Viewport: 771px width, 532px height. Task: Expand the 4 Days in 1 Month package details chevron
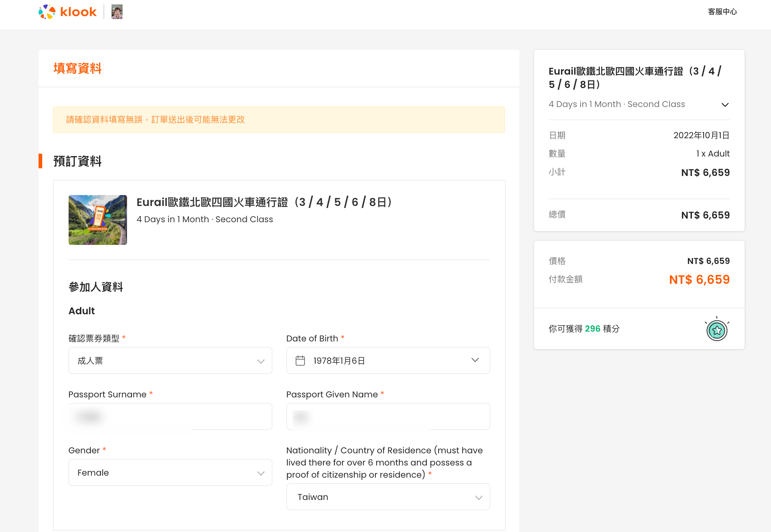coord(725,105)
